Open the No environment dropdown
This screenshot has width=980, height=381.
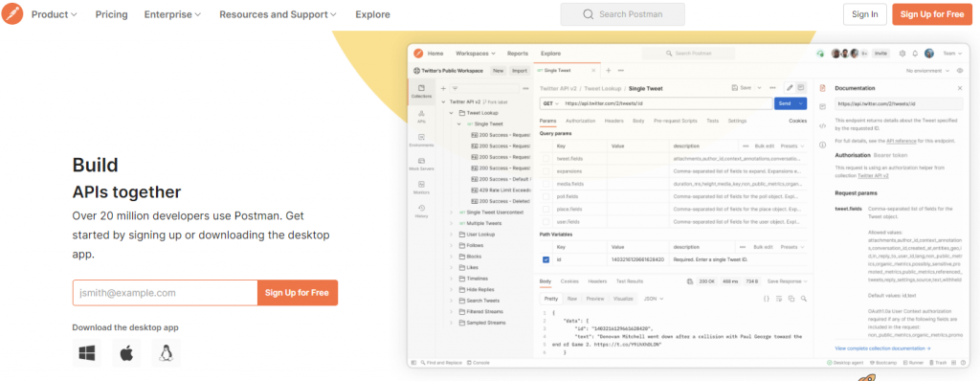point(928,71)
